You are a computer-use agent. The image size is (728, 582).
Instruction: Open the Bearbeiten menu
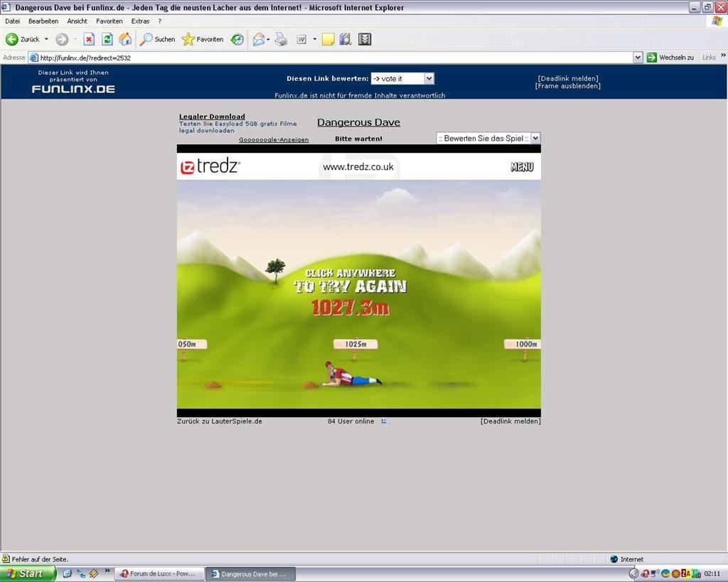tap(43, 21)
